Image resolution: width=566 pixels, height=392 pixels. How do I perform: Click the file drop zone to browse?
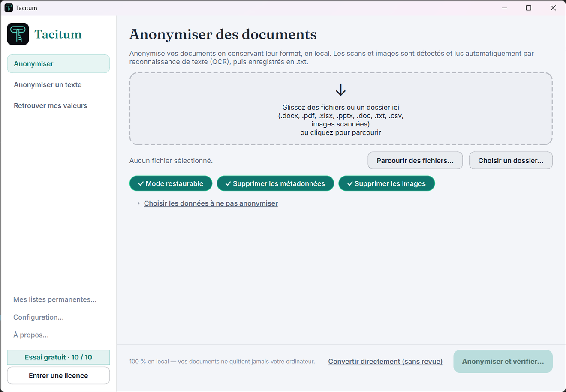click(341, 109)
